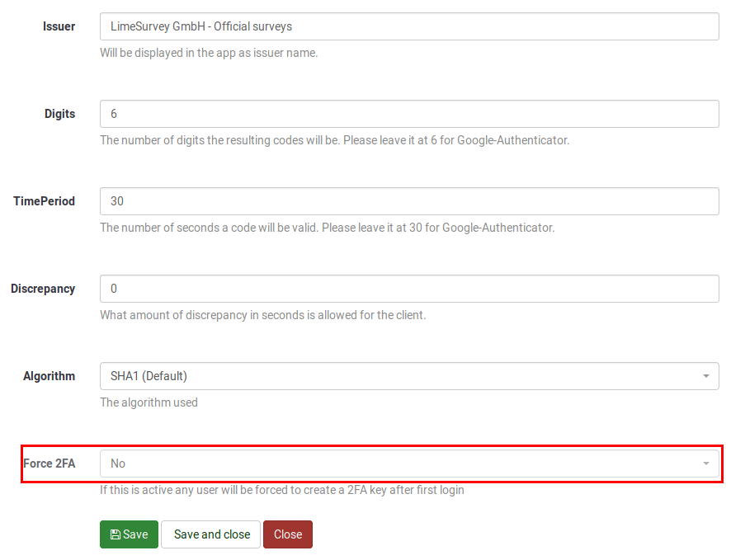Click the 2FA key first login help text
Screen dimensions: 731x560
281,490
